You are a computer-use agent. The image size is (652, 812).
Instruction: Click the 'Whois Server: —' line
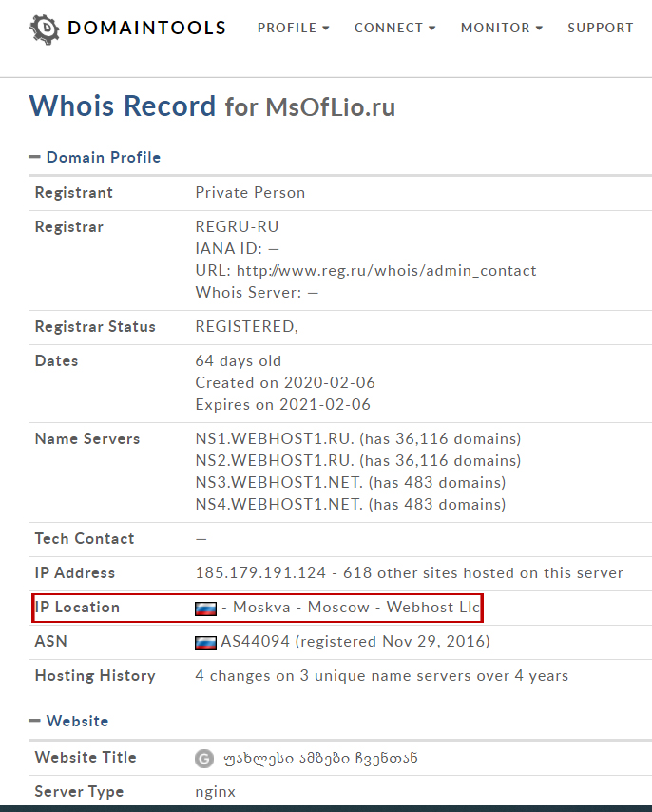(x=257, y=292)
